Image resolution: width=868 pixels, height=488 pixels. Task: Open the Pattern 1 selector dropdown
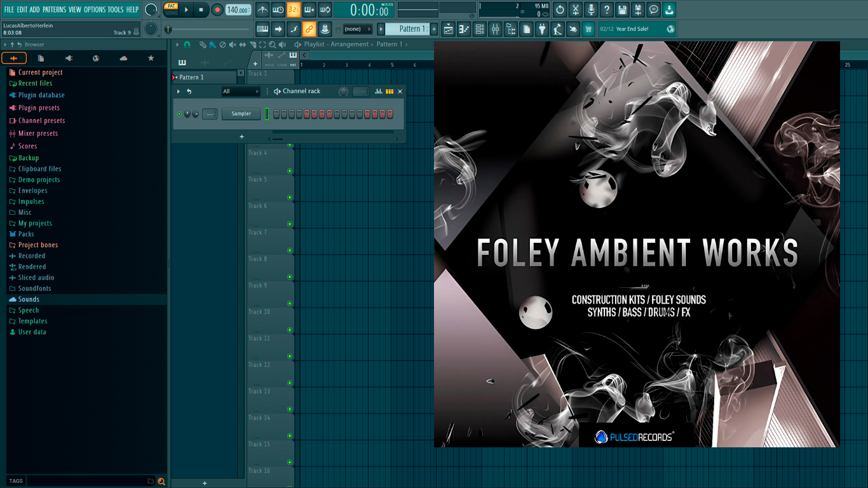click(x=407, y=29)
